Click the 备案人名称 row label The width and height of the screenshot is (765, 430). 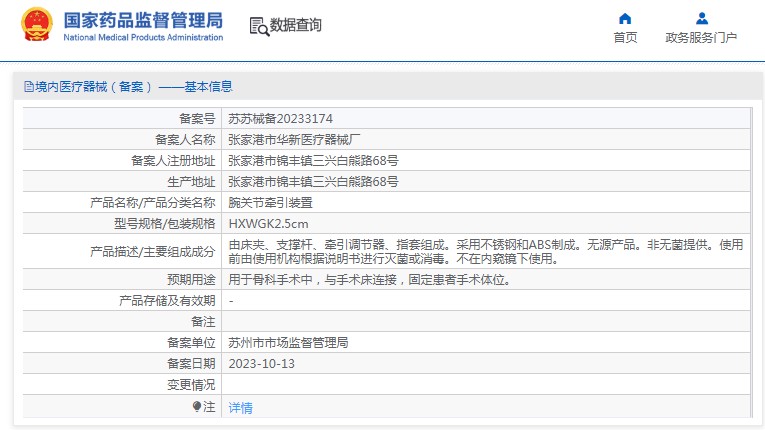pos(185,140)
